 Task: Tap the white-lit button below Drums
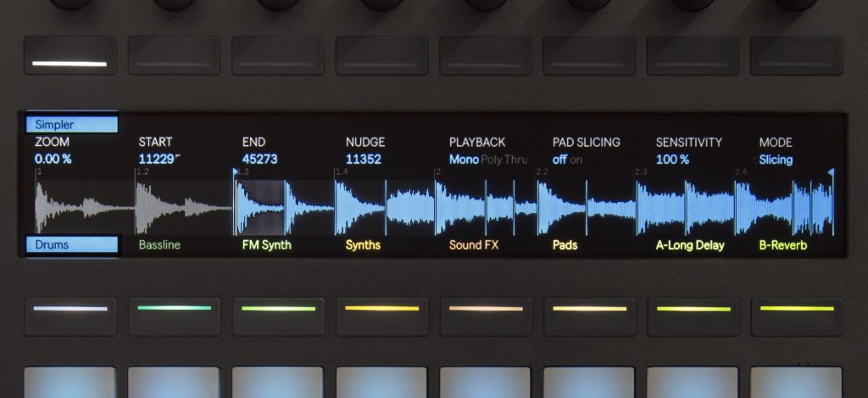point(70,317)
